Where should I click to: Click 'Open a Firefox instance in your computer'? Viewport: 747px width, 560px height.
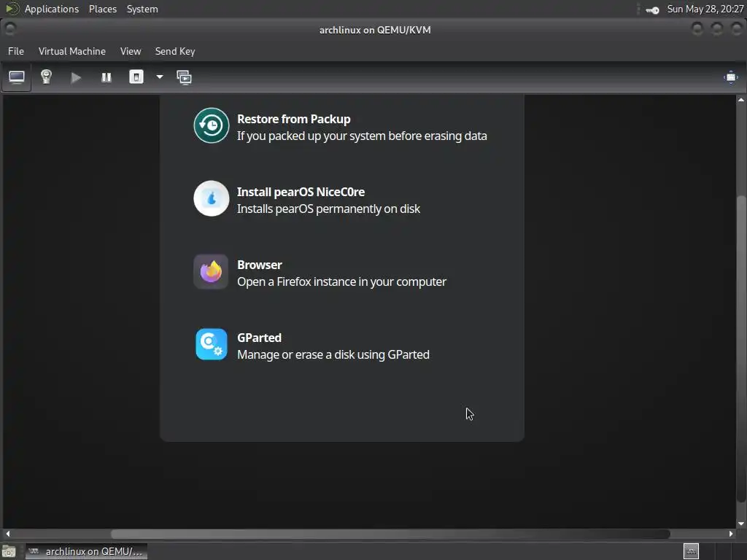click(x=341, y=282)
